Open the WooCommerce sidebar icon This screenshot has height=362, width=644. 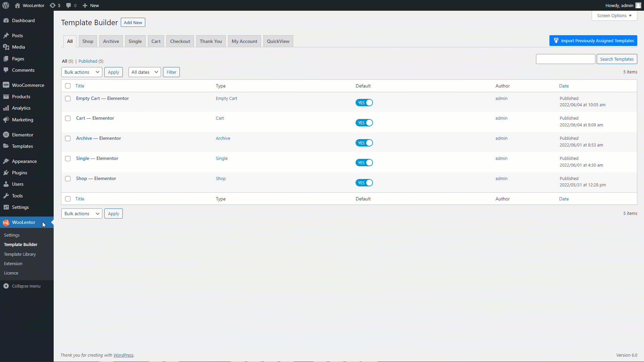click(6, 85)
